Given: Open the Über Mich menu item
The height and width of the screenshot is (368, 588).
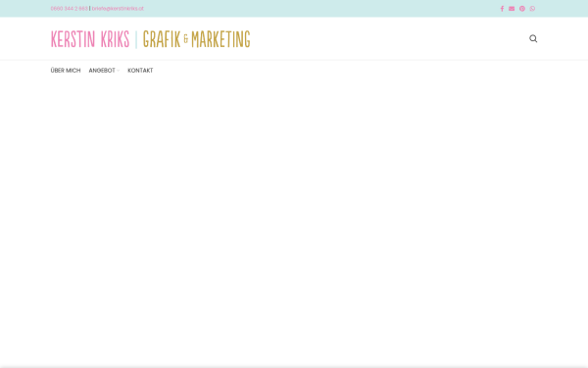Looking at the screenshot, I should click(66, 71).
